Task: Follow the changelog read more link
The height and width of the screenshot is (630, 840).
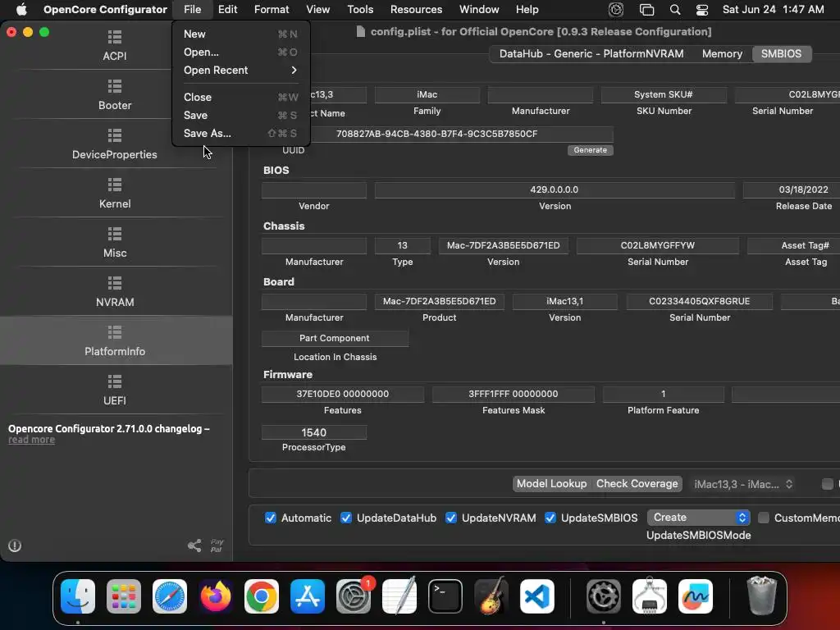Action: click(32, 440)
